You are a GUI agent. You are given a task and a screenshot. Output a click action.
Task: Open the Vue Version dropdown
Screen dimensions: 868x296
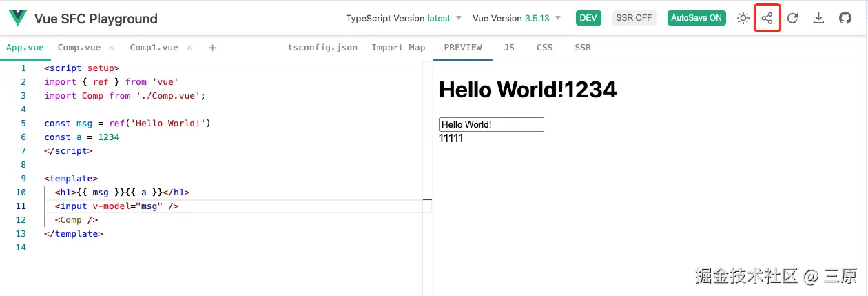coord(517,18)
